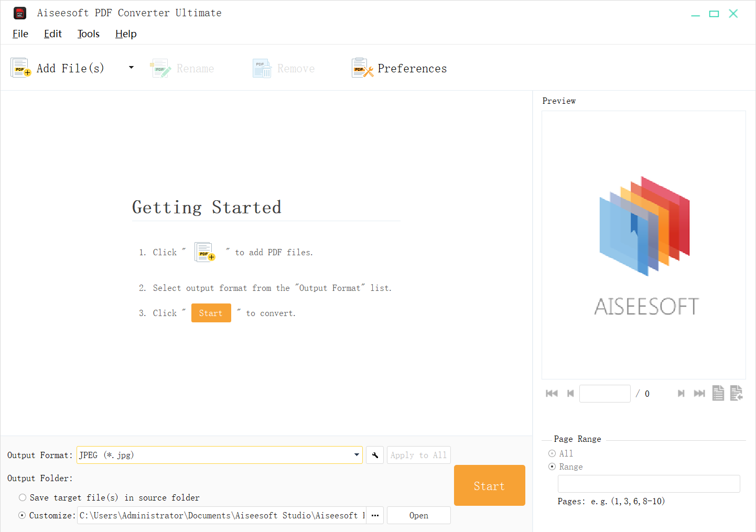Screen dimensions: 756x532
Task: Open Preferences from the toolbar
Action: click(399, 68)
